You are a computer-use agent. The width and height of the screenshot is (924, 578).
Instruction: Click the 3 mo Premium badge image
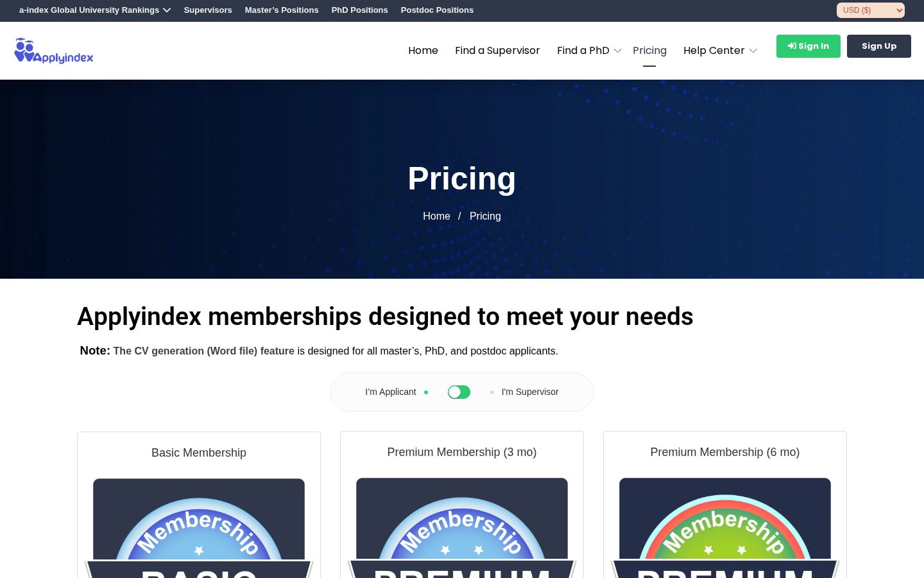pyautogui.click(x=462, y=528)
